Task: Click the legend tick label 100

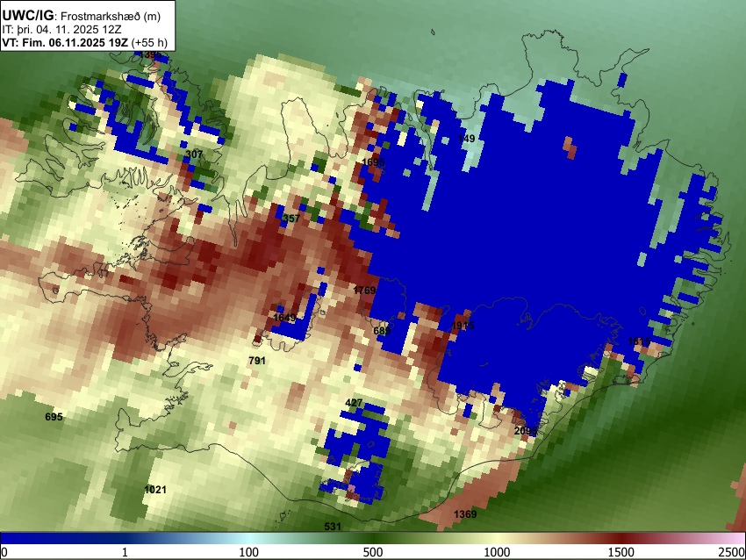Action: [x=248, y=552]
